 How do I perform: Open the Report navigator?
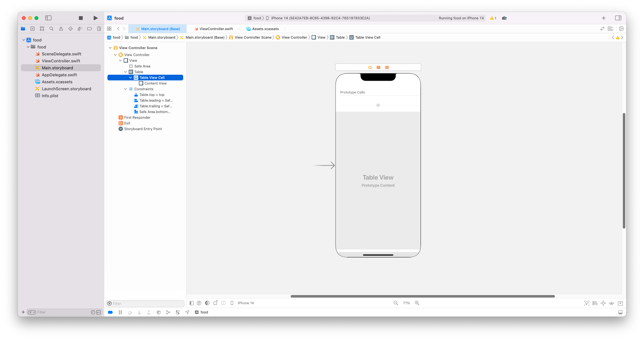point(99,29)
